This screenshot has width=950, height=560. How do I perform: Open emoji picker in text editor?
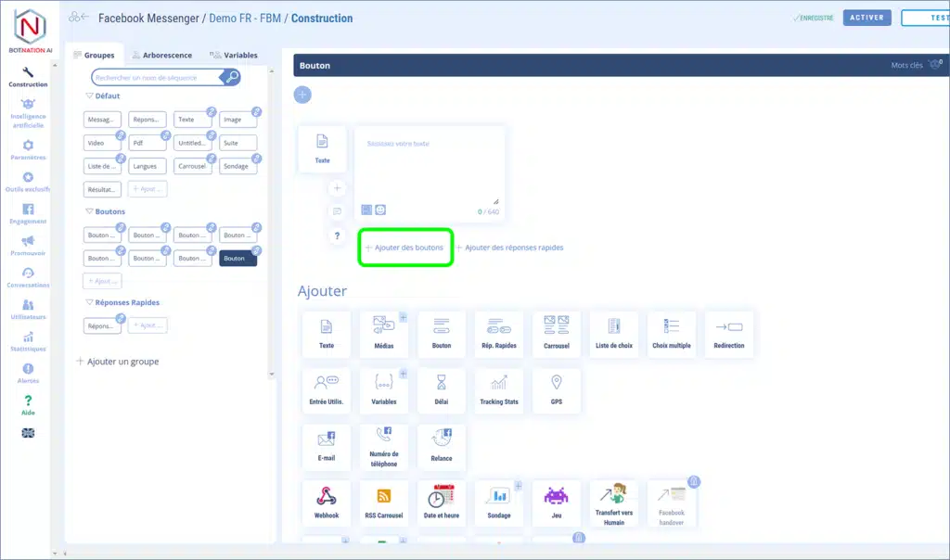pyautogui.click(x=380, y=210)
